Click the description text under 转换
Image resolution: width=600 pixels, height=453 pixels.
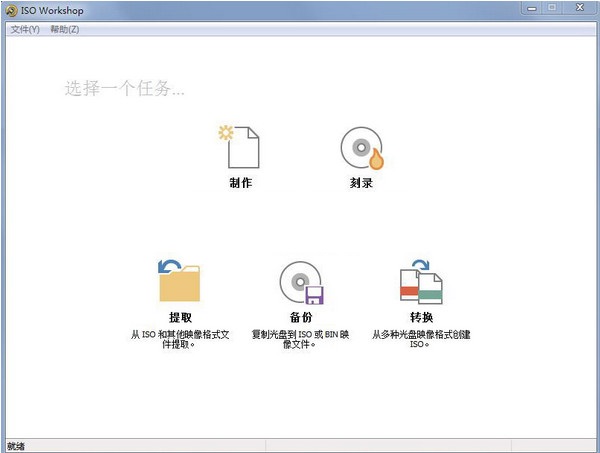pyautogui.click(x=420, y=340)
